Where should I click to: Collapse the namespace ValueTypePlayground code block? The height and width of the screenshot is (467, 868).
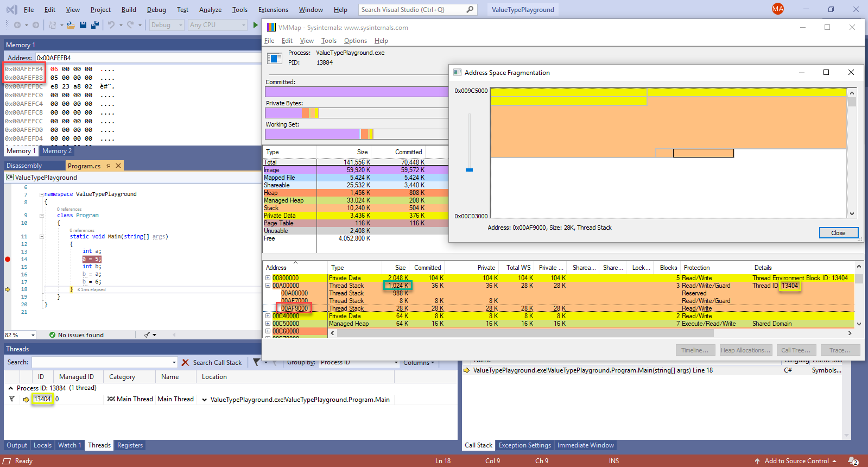coord(41,194)
